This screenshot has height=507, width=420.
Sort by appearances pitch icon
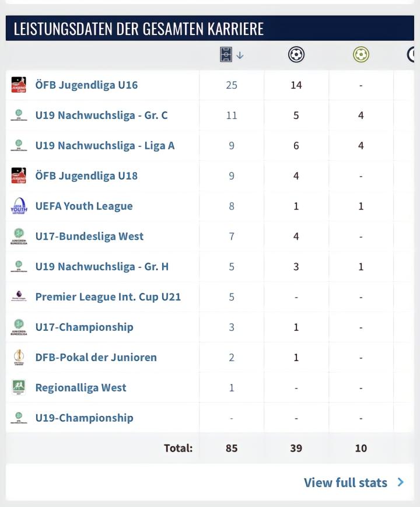point(226,54)
